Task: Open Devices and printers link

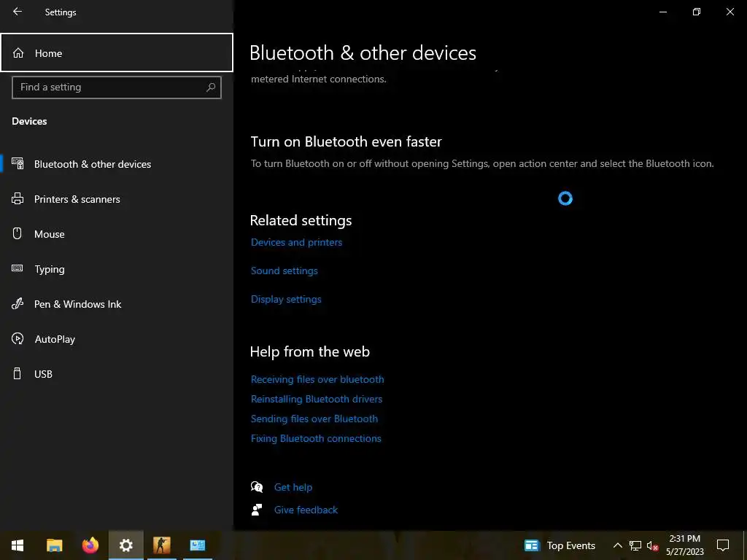Action: (296, 242)
